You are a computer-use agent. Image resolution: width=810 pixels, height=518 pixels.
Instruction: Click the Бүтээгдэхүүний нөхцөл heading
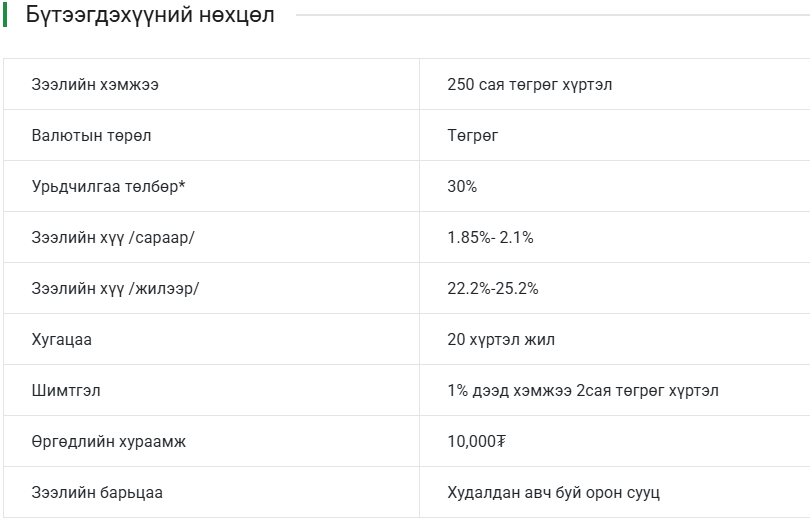pyautogui.click(x=150, y=16)
